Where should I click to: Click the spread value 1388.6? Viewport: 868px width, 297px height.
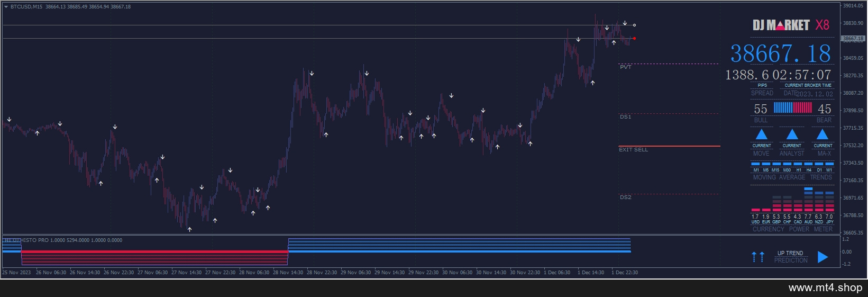tap(747, 75)
